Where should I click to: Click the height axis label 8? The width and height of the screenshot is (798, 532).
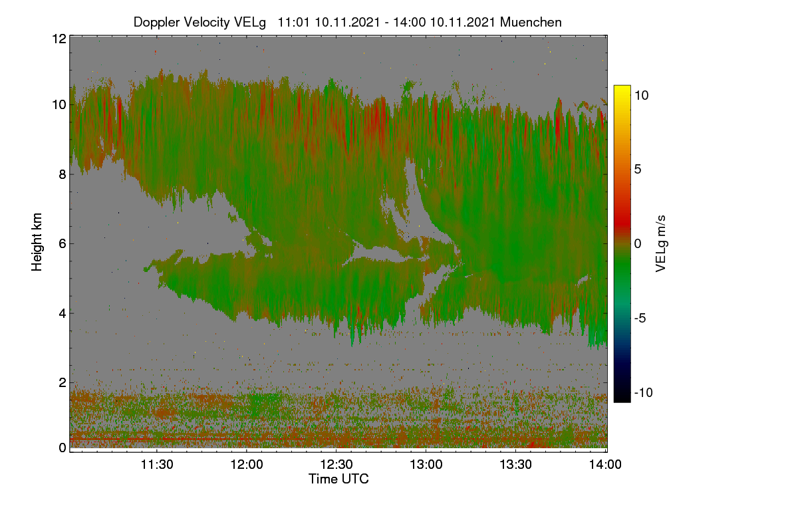click(x=63, y=174)
